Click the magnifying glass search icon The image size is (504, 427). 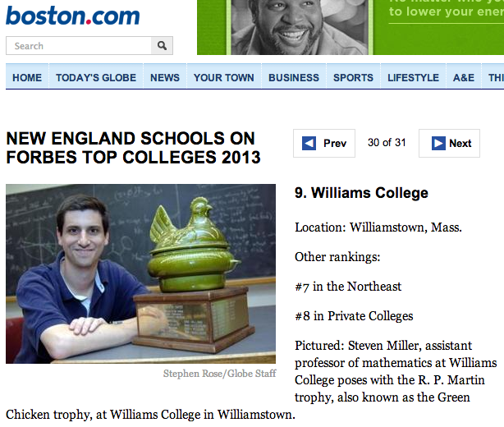(x=162, y=46)
